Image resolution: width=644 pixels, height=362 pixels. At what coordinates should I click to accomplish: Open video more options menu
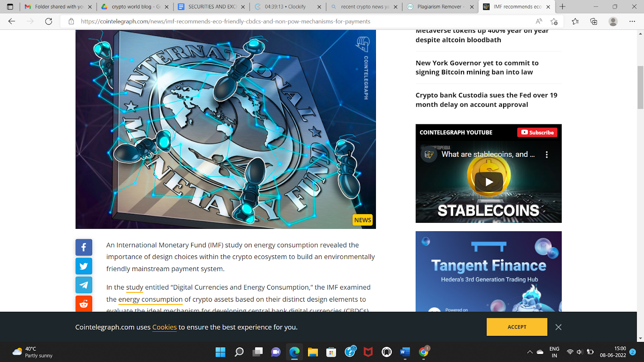point(547,154)
